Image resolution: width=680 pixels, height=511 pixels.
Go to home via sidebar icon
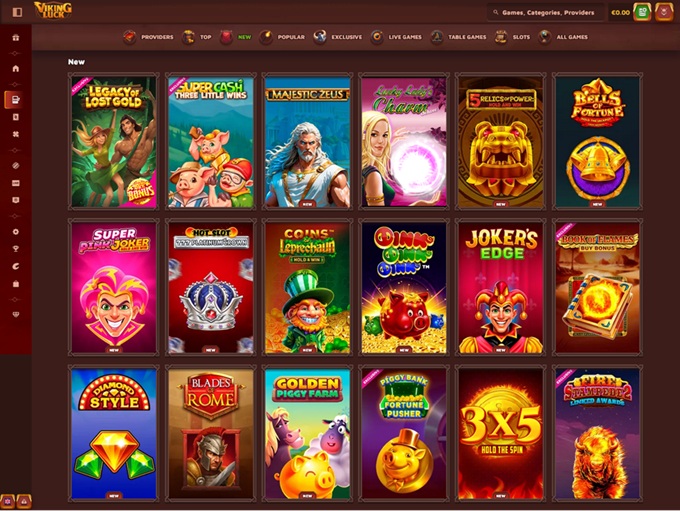click(15, 68)
